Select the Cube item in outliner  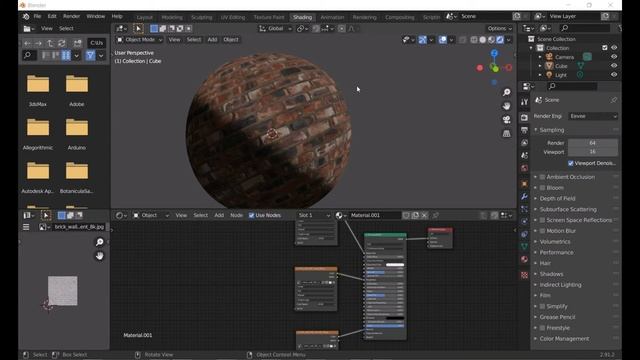pyautogui.click(x=561, y=66)
